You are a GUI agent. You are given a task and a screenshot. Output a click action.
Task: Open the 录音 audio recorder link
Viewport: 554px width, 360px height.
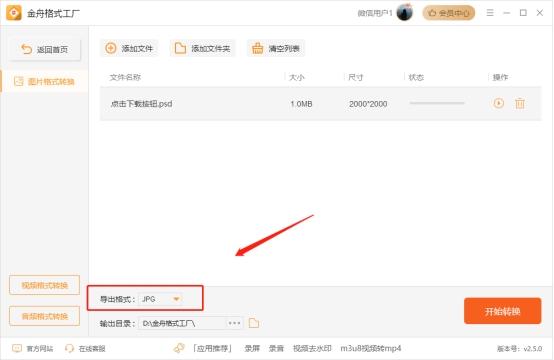[x=276, y=349]
